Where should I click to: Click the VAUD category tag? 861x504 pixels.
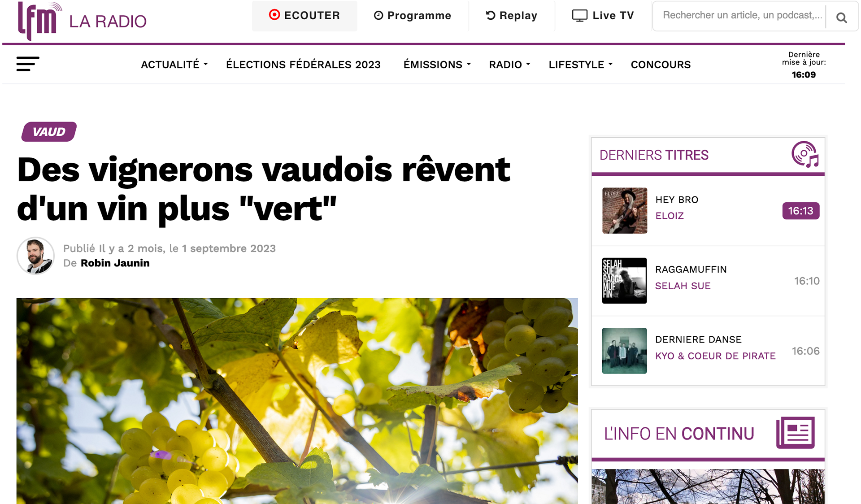pyautogui.click(x=49, y=132)
